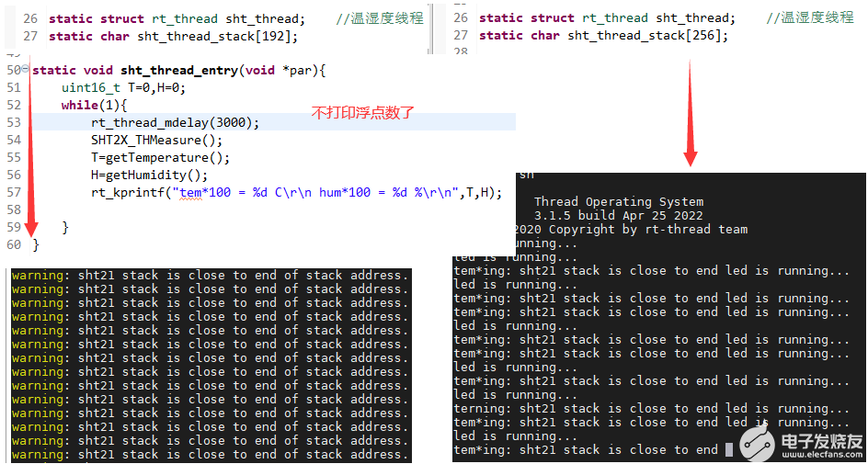Viewport: 868px width, 464px height.
Task: Click the rt_thread_mdelay(3000) call
Action: point(176,122)
